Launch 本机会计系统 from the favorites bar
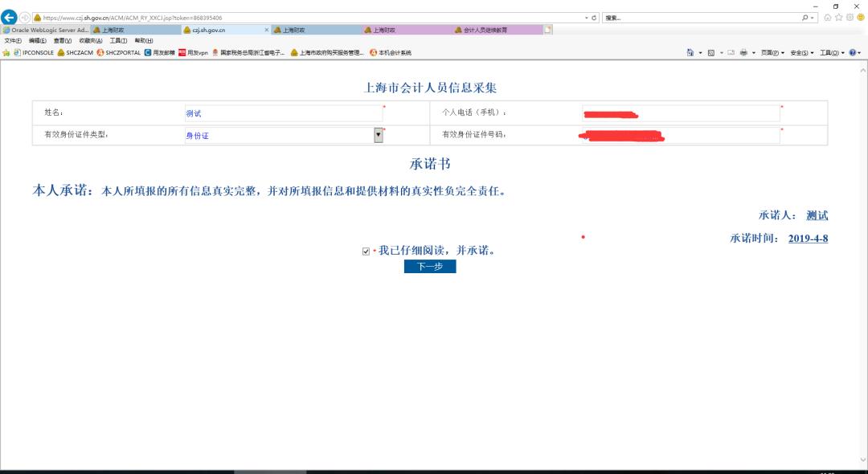Viewport: 868px width, 474px height. (x=394, y=53)
